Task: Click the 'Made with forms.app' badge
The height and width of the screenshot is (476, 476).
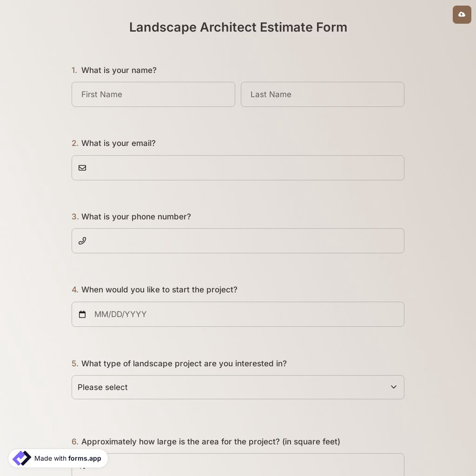Action: click(x=58, y=458)
